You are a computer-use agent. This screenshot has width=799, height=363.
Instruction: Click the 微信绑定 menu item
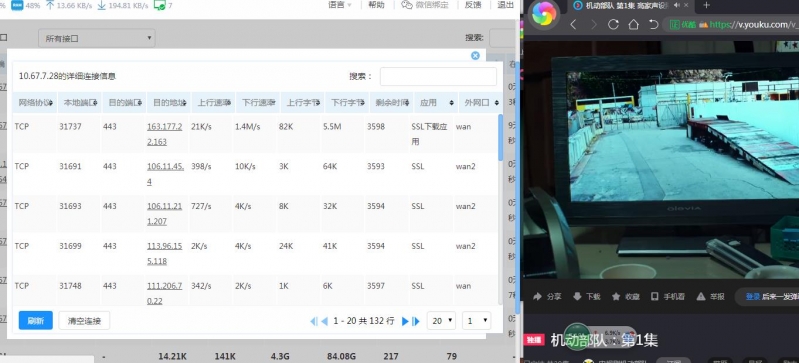425,5
